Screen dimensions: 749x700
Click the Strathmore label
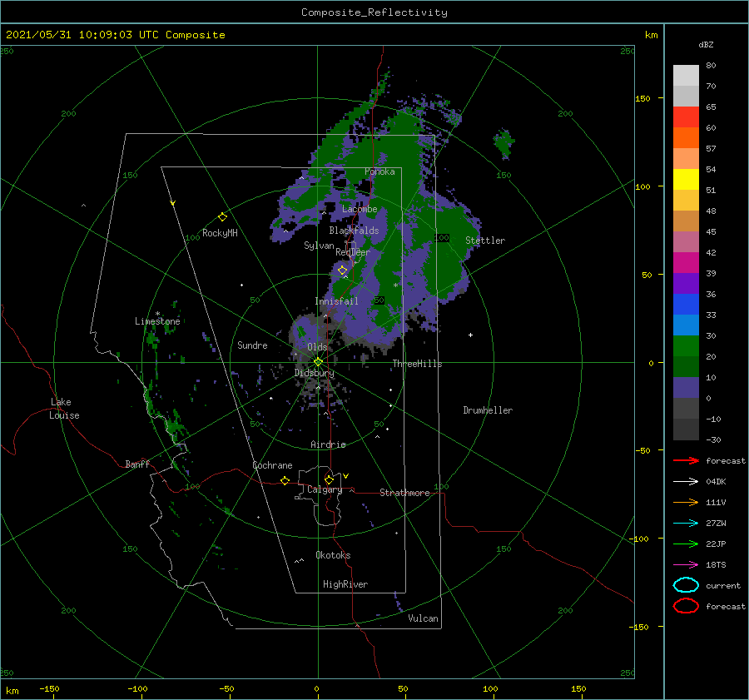(x=404, y=493)
